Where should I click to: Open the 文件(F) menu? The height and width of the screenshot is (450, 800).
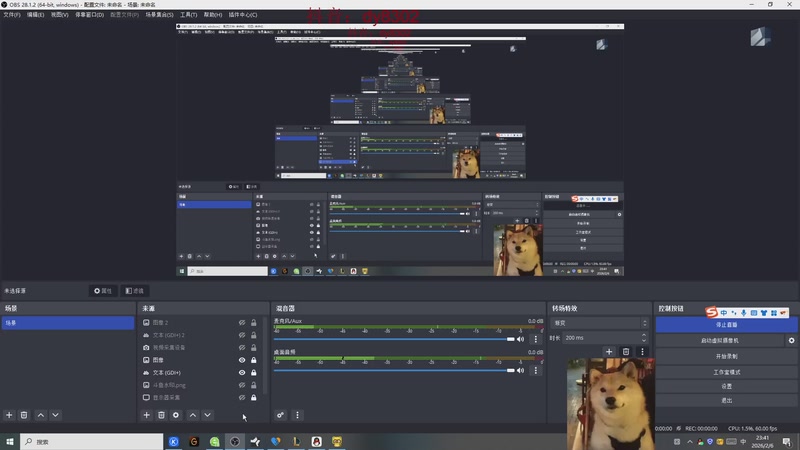pos(12,15)
